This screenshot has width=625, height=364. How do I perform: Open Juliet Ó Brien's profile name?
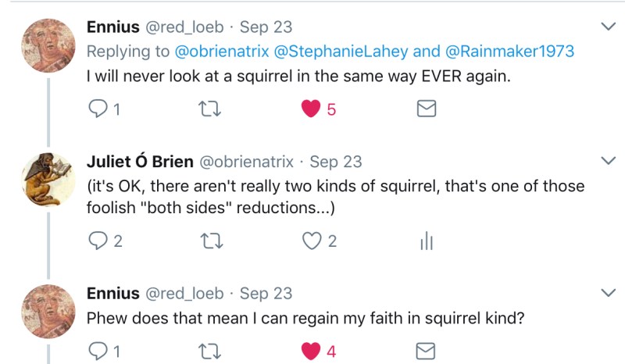(x=138, y=162)
